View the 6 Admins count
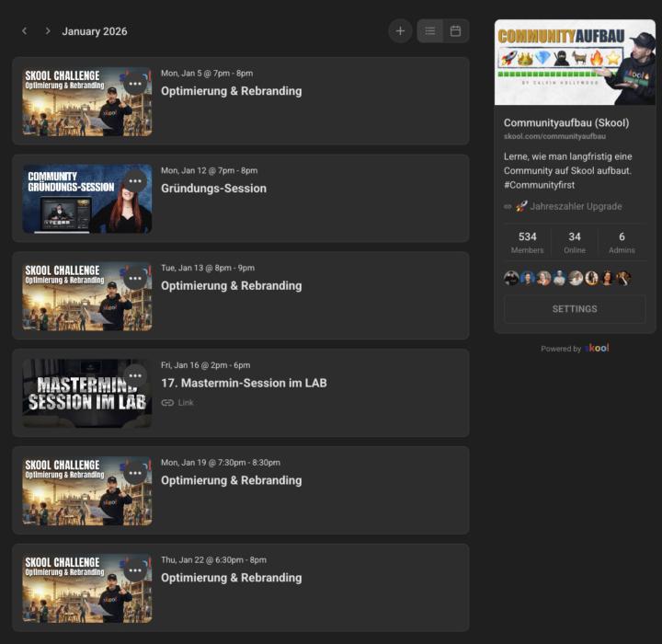 tap(622, 242)
